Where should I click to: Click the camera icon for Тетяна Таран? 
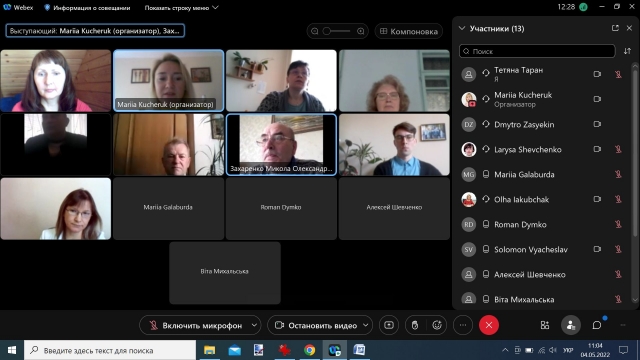click(x=597, y=74)
